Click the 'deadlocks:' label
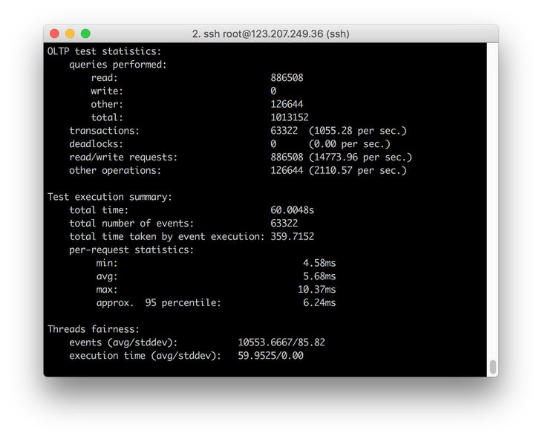The height and width of the screenshot is (439, 542). point(96,144)
